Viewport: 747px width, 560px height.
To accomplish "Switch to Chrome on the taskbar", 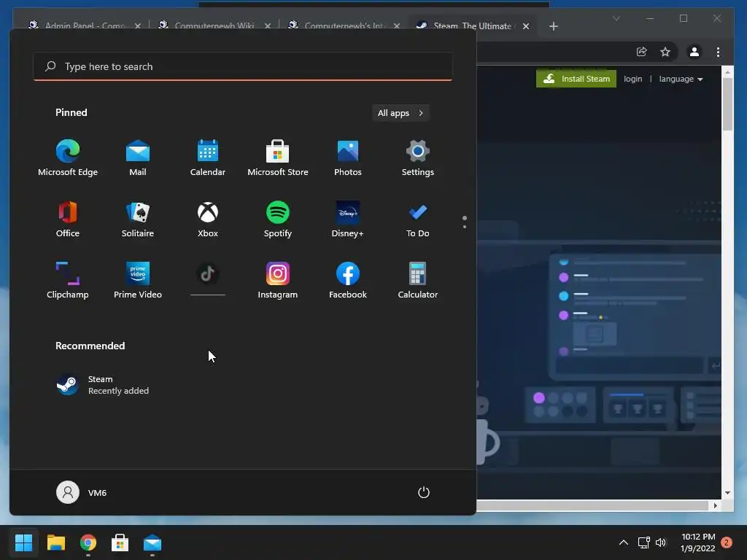I will (88, 542).
